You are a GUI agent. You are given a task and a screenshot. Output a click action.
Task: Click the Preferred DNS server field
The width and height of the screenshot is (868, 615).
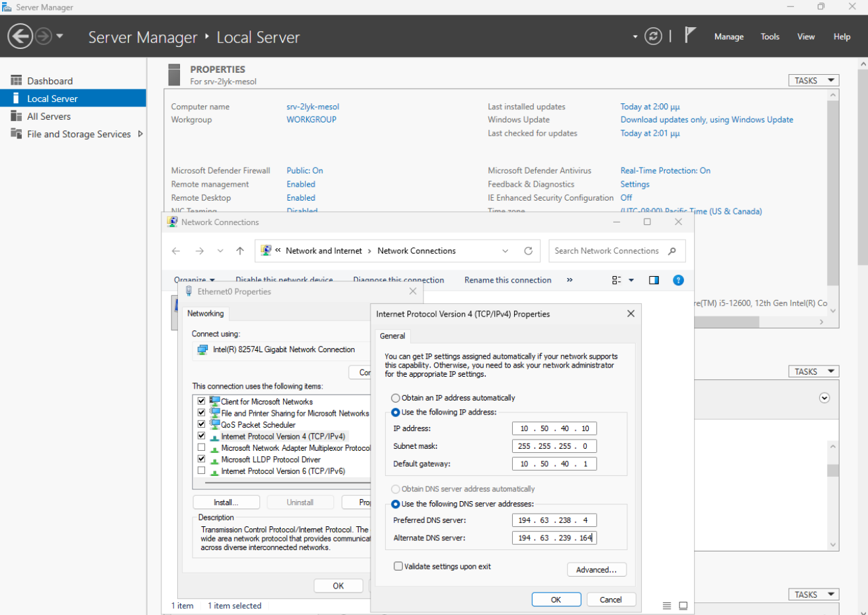(x=554, y=520)
